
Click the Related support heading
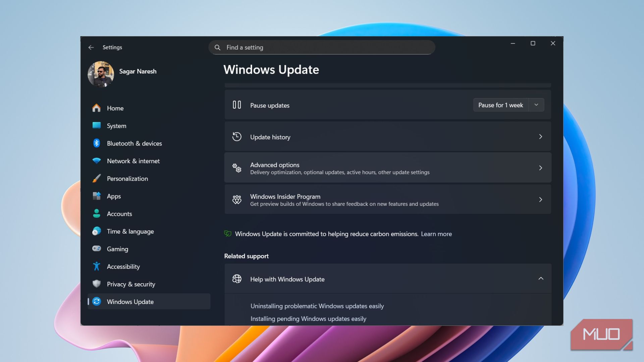246,256
